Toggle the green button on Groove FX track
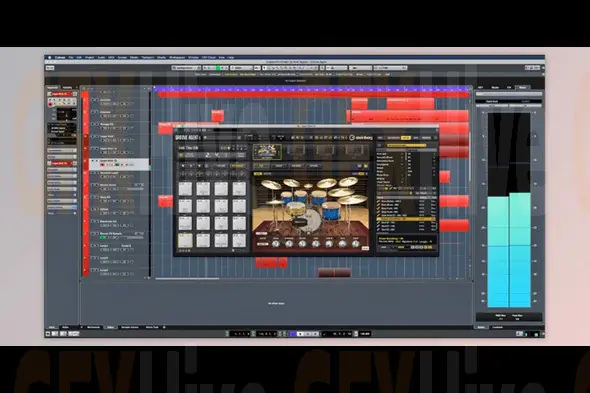The width and height of the screenshot is (590, 393). 102,238
